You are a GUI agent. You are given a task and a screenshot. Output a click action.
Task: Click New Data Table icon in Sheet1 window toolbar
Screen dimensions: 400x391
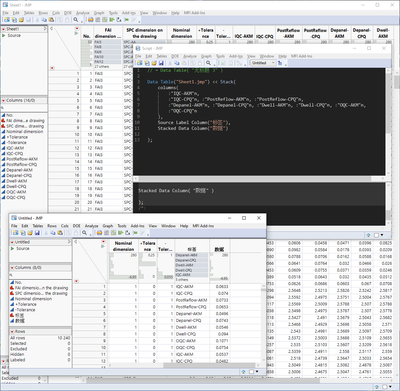(x=7, y=20)
